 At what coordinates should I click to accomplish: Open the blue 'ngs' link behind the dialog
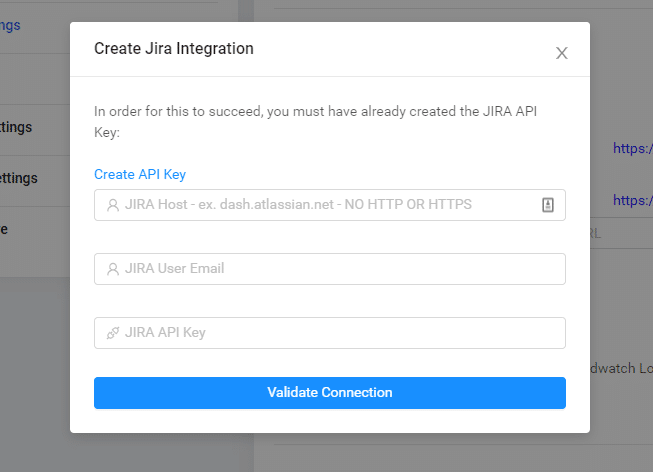pyautogui.click(x=10, y=25)
